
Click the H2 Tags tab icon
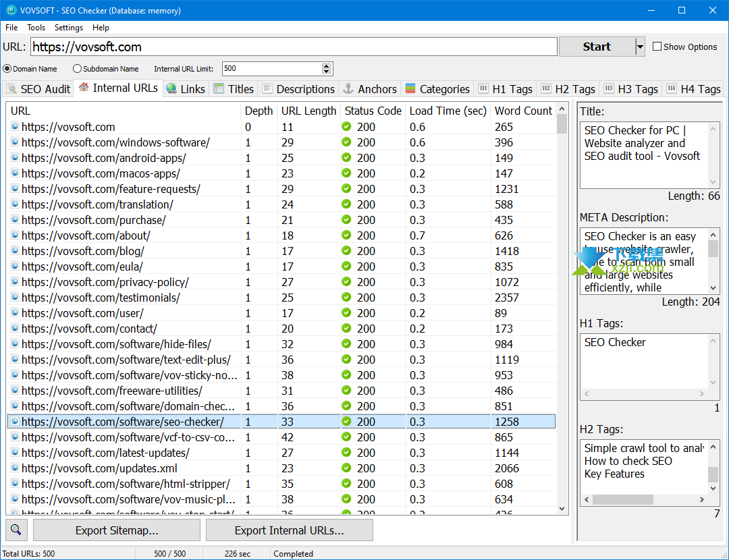click(546, 88)
